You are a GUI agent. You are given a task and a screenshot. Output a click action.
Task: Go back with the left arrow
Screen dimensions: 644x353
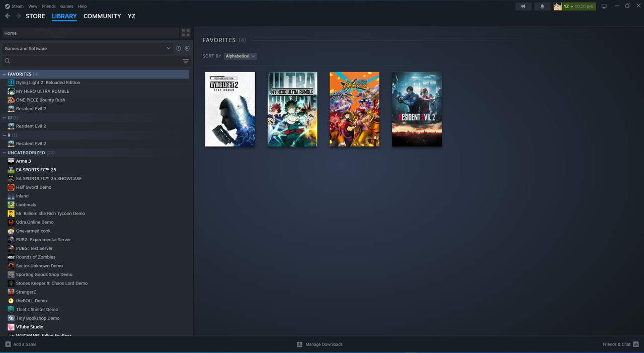pos(8,16)
